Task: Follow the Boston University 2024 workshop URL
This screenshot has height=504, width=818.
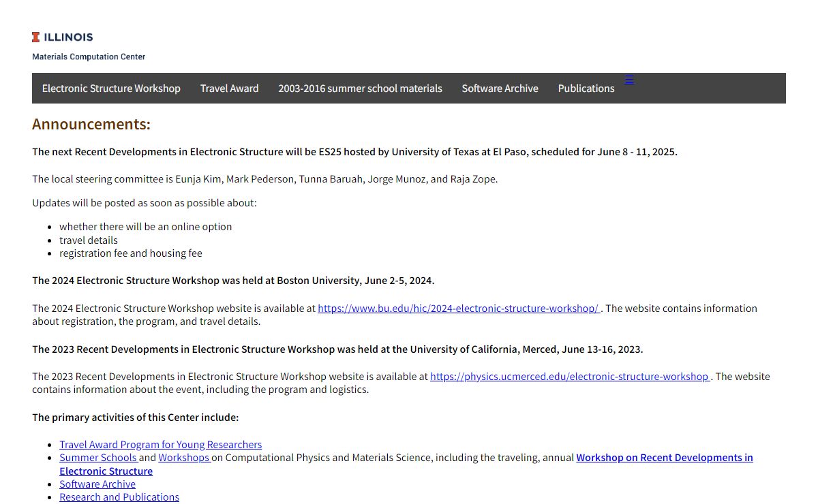Action: 459,309
